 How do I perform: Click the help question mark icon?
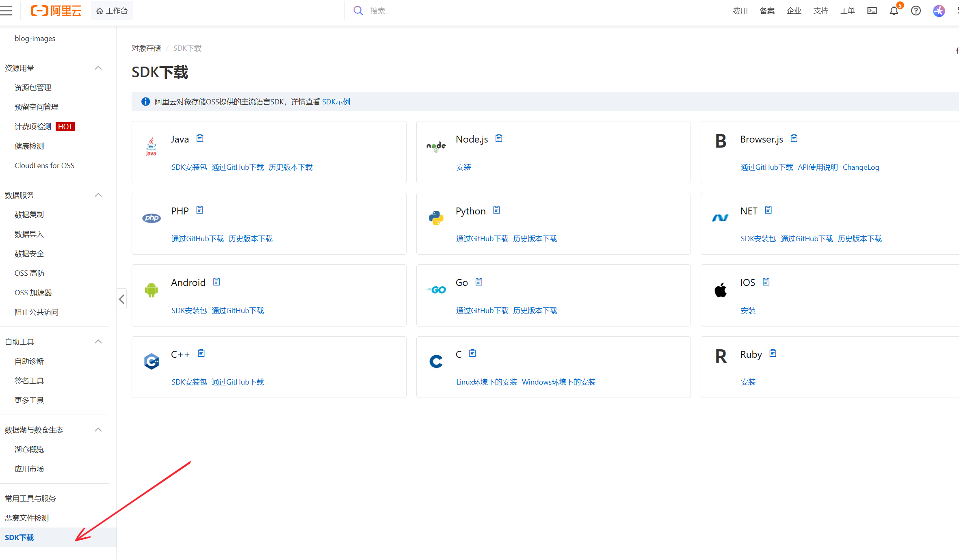click(916, 11)
